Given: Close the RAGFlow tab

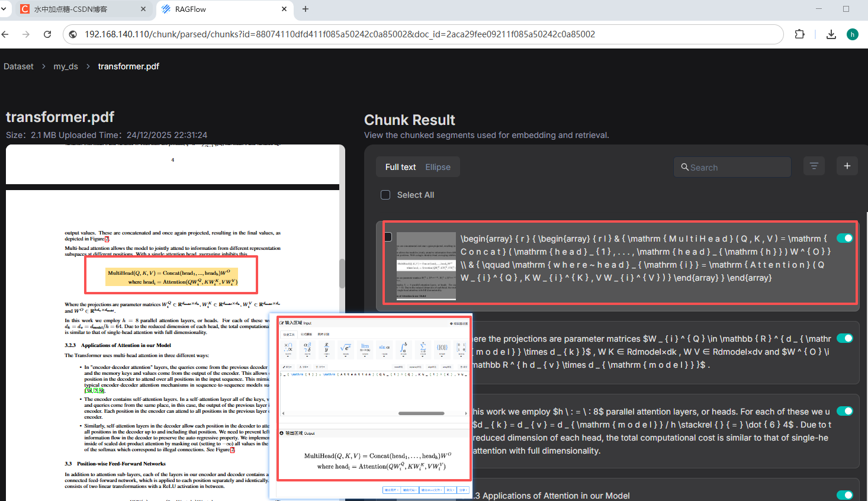Looking at the screenshot, I should coord(284,9).
